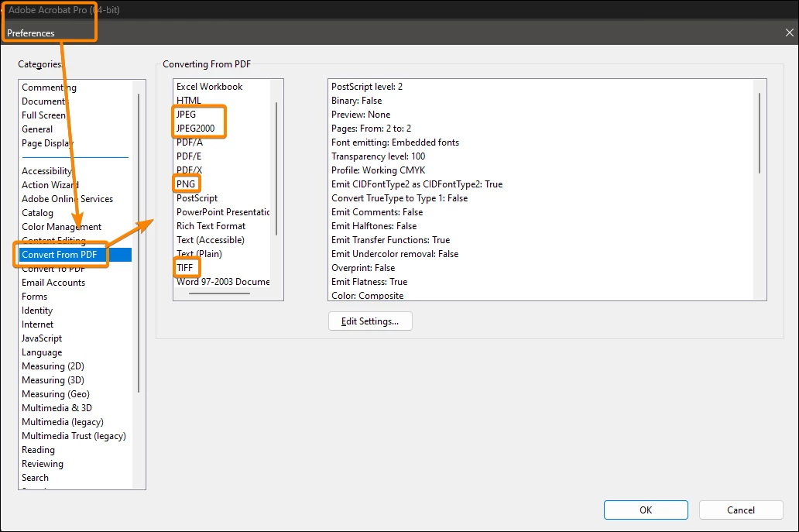Screen dimensions: 799x532
Task: Select Measuring (Geo) category
Action: (56, 394)
